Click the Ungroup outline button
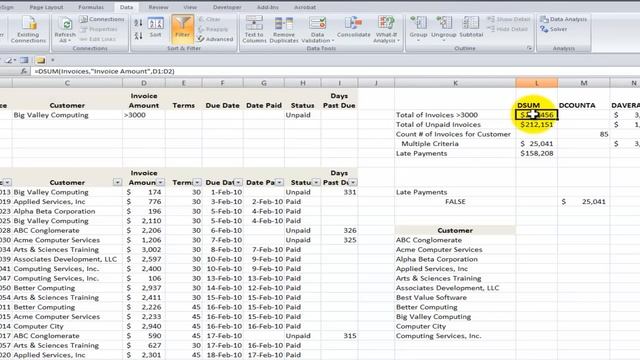The height and width of the screenshot is (360, 640). pos(444,29)
